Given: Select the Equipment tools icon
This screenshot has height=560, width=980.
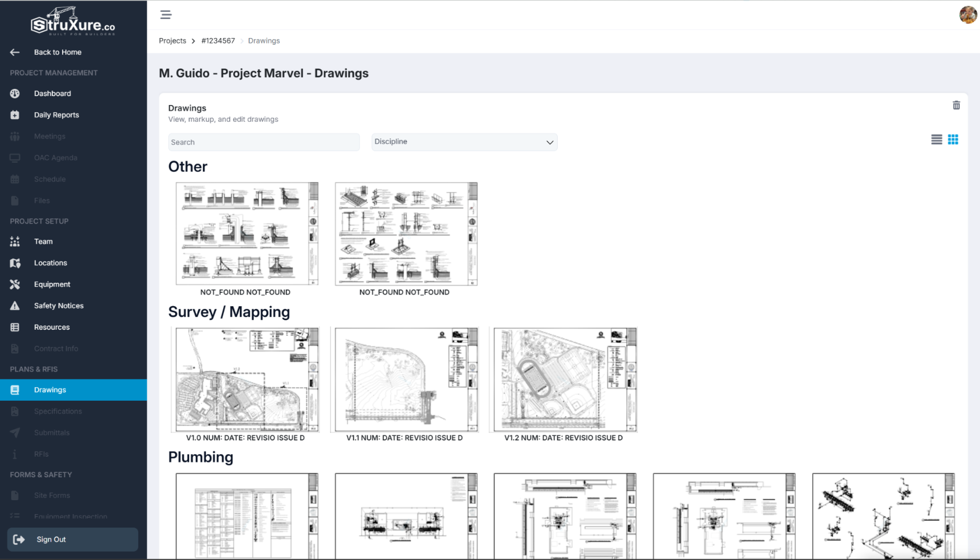Looking at the screenshot, I should point(15,284).
